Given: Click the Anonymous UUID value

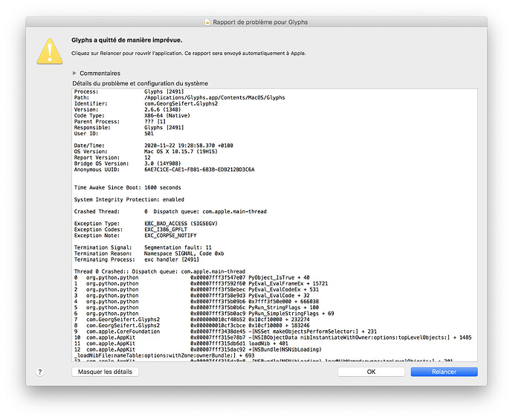Looking at the screenshot, I should pyautogui.click(x=199, y=169).
